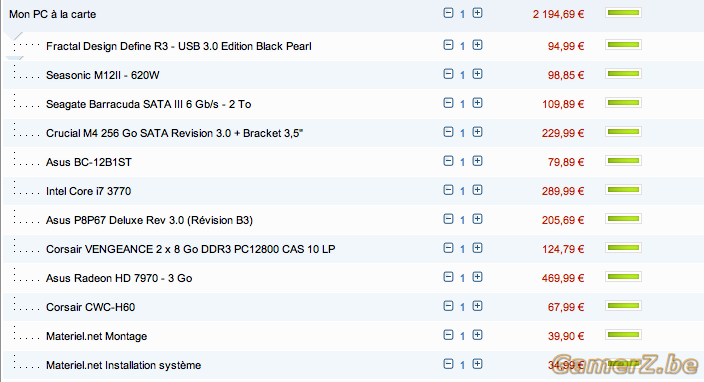Image resolution: width=704 pixels, height=382 pixels.
Task: Decrease Intel Core i7 3770 quantity
Action: pos(448,190)
